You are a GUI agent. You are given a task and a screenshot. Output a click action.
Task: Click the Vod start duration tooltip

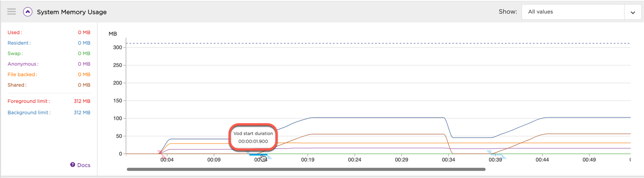253,137
